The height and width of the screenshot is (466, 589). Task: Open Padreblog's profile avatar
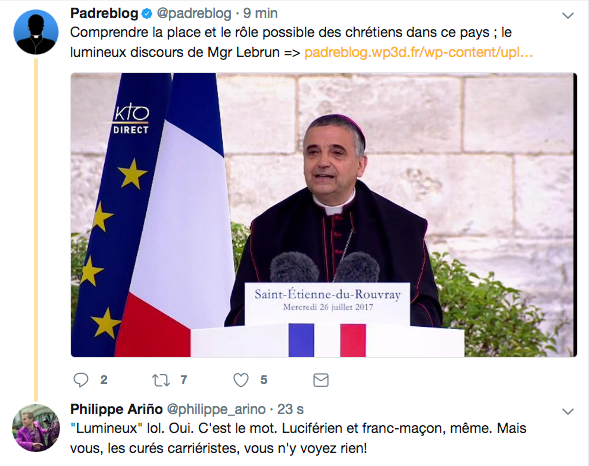pyautogui.click(x=36, y=32)
